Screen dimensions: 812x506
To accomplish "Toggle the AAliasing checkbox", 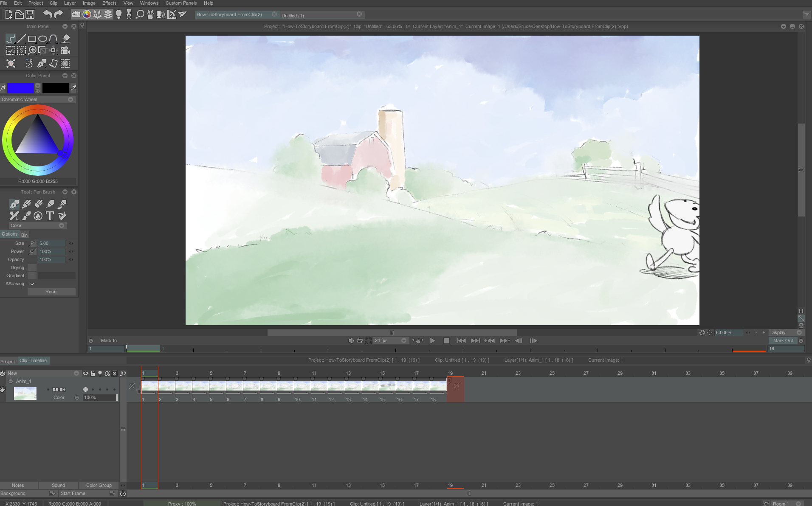I will tap(32, 284).
